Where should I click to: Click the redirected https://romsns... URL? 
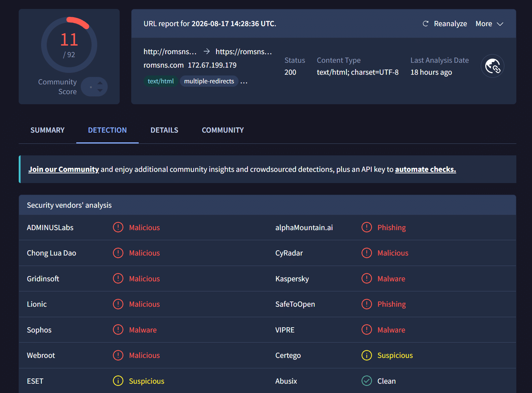[x=244, y=52]
